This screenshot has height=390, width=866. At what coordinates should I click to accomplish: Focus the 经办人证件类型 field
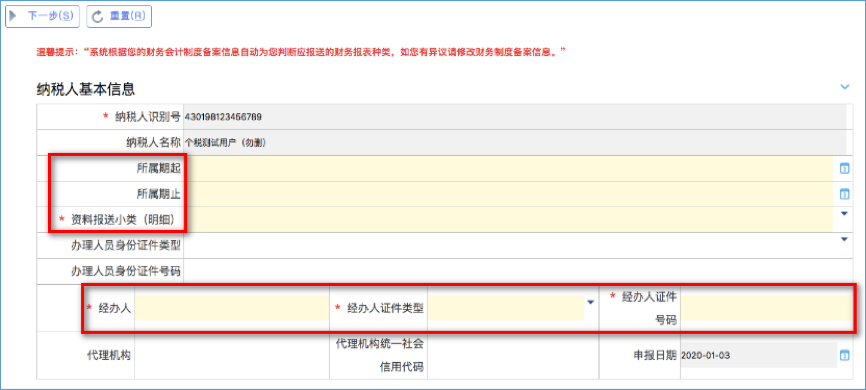point(505,308)
